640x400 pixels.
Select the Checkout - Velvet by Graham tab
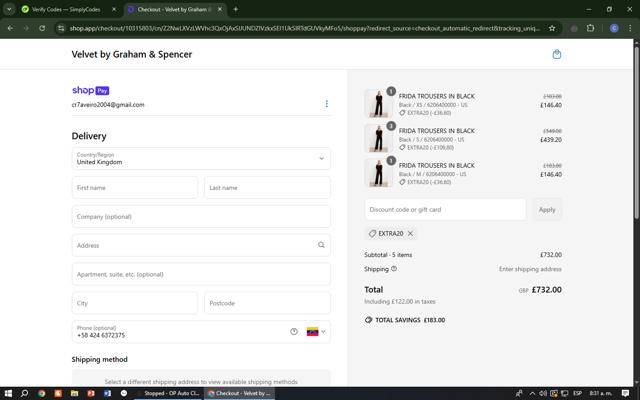click(x=175, y=9)
